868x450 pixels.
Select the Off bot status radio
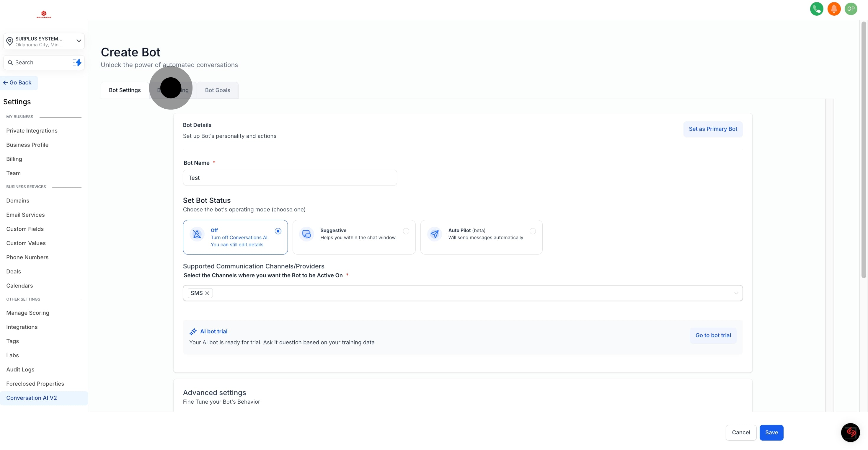278,231
